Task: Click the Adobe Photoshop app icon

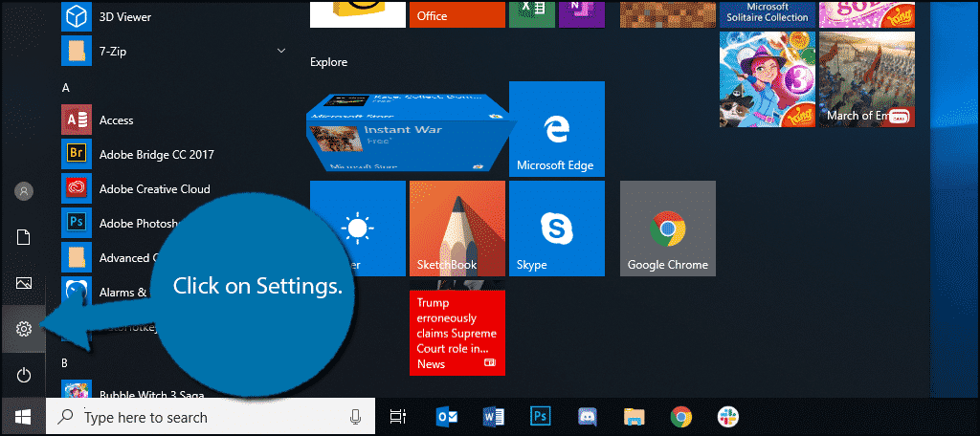Action: [x=77, y=223]
